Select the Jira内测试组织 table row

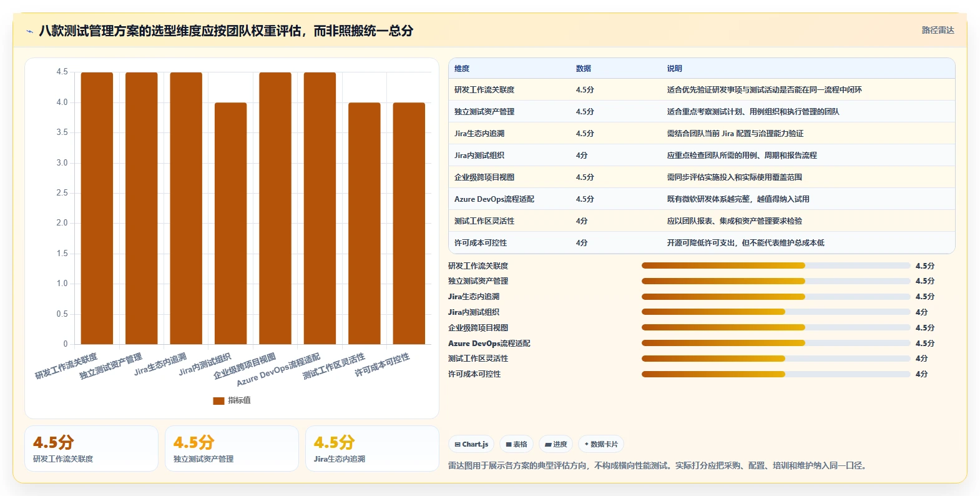[x=702, y=156]
